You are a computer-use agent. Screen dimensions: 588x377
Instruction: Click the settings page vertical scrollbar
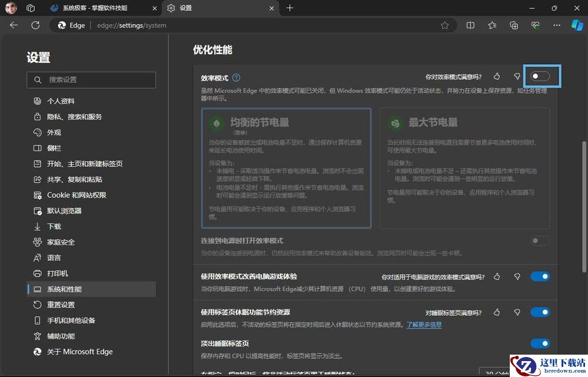[584, 206]
